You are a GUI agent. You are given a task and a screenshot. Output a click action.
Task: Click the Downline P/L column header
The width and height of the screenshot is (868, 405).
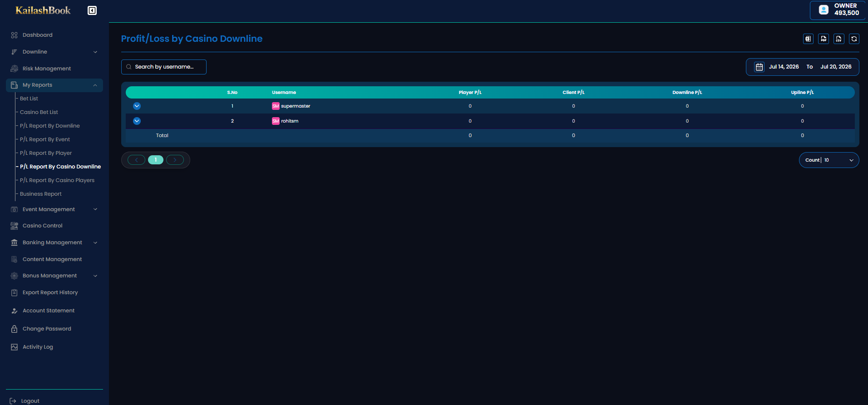pyautogui.click(x=687, y=93)
